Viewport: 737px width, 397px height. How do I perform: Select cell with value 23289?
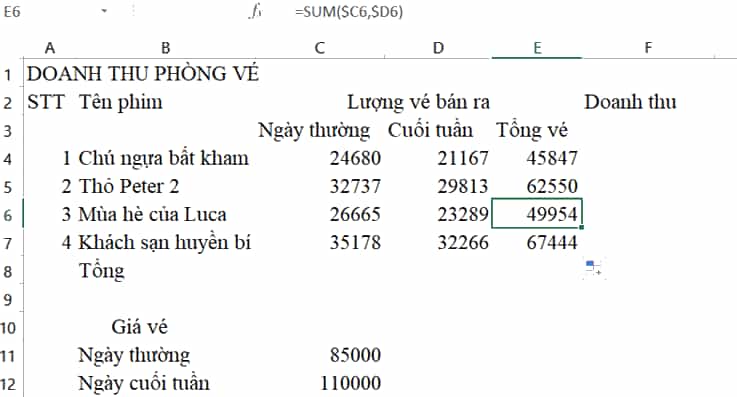pos(463,215)
